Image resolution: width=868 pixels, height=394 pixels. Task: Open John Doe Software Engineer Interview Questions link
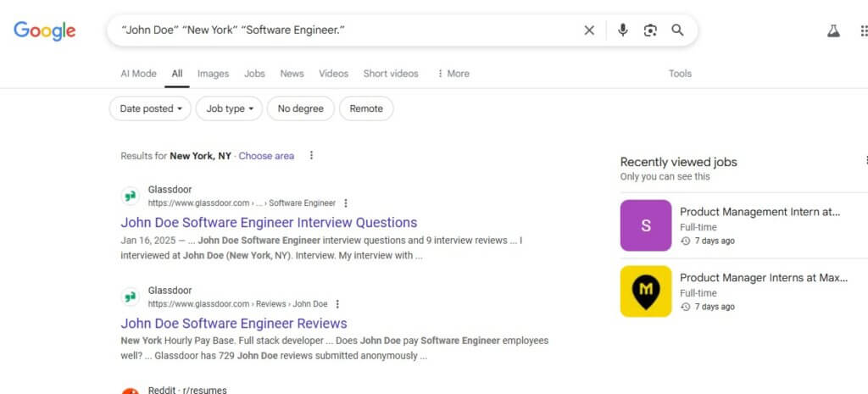pos(269,223)
